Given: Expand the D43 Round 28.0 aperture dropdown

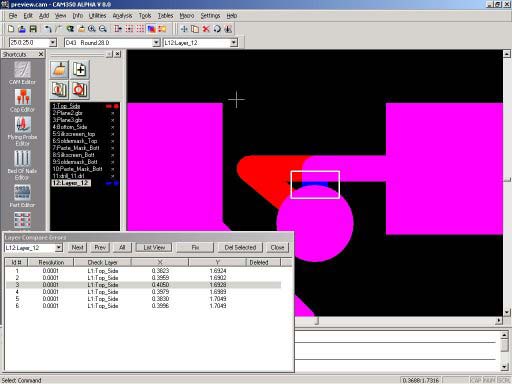Looking at the screenshot, I should click(156, 43).
